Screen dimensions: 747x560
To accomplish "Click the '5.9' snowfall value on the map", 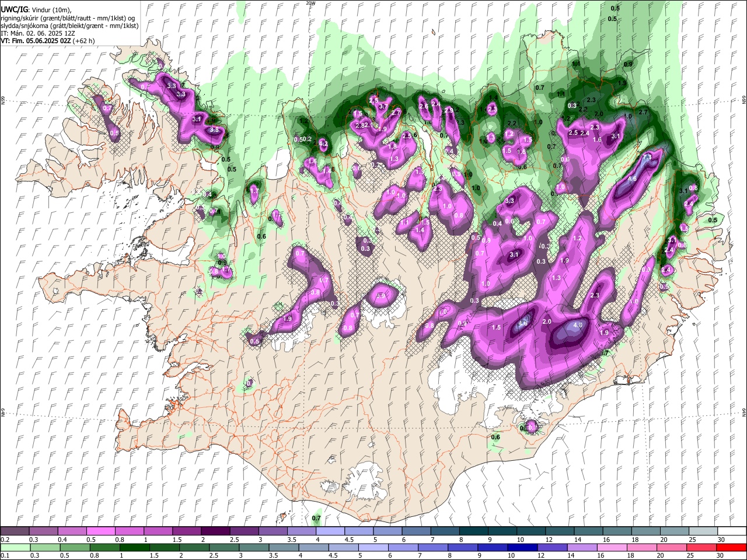I will click(x=381, y=296).
